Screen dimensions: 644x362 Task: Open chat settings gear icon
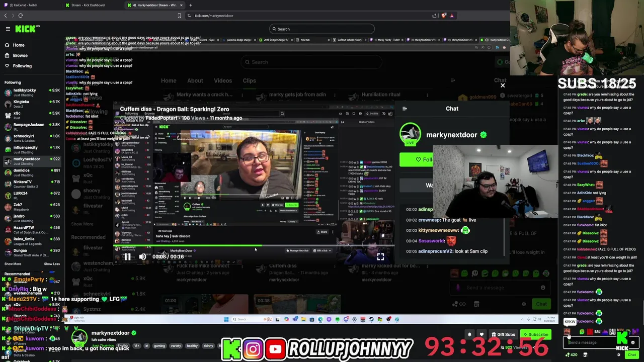tap(619, 355)
